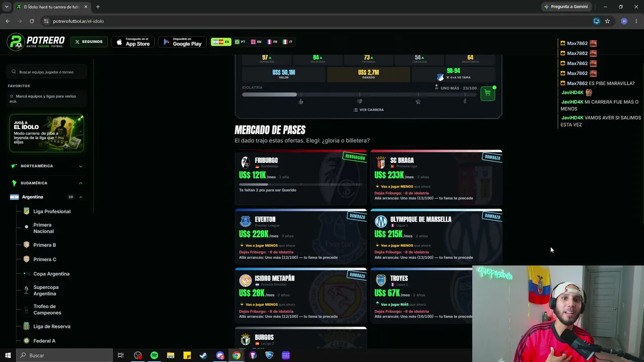Click the search magnifier icon in sidebar

click(x=14, y=72)
